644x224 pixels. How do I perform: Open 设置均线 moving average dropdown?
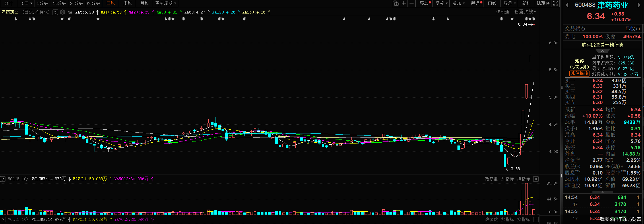(x=525, y=12)
